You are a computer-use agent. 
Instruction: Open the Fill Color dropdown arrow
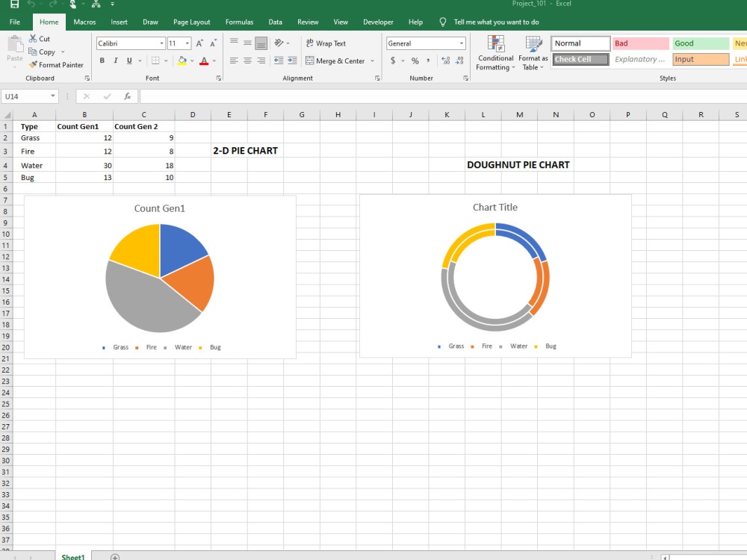click(192, 61)
